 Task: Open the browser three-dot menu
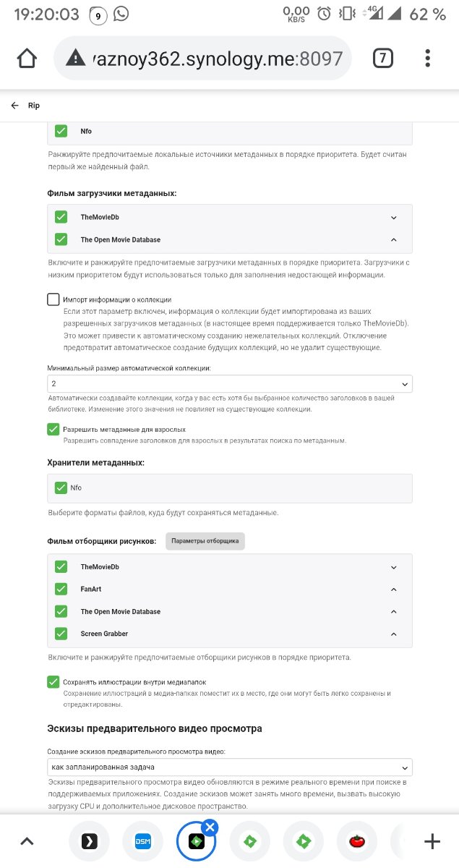point(429,59)
